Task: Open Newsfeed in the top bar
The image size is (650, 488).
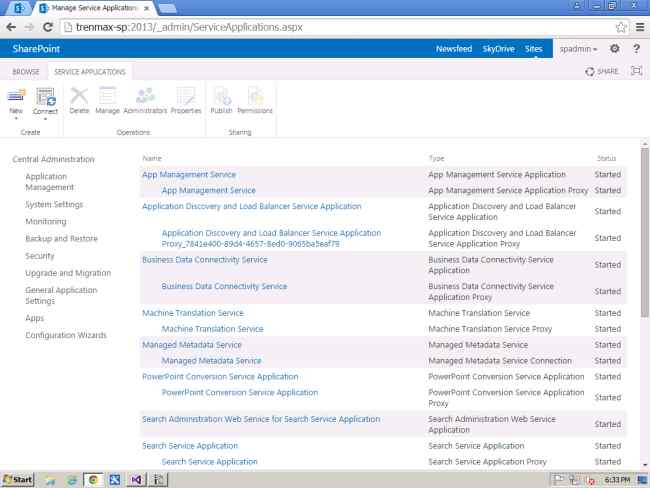Action: click(454, 49)
